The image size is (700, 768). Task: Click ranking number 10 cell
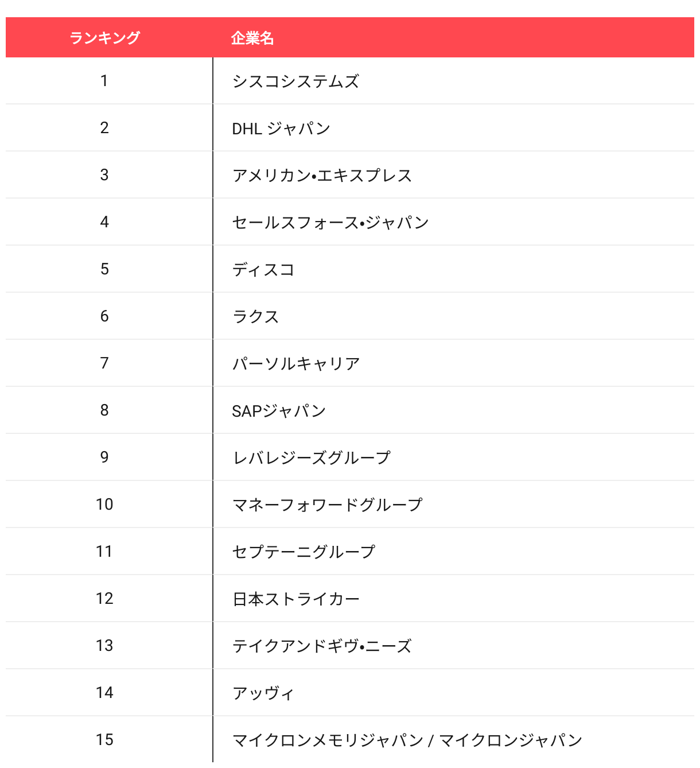tap(104, 505)
